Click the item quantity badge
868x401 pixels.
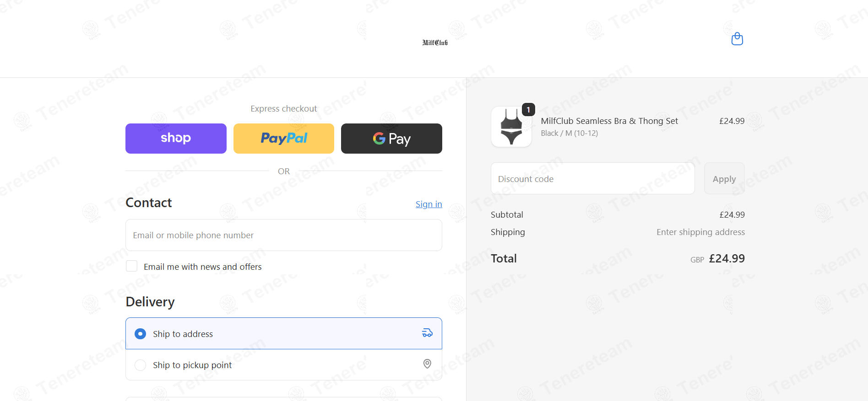pos(528,110)
